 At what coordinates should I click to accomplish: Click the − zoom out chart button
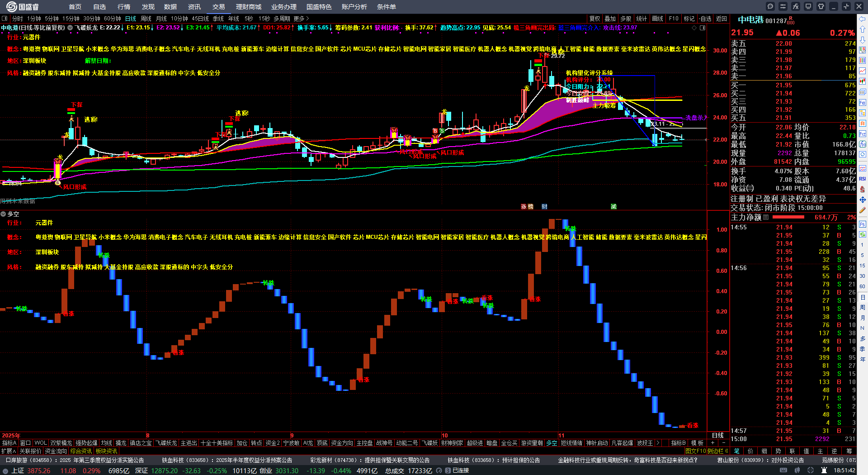[724, 443]
